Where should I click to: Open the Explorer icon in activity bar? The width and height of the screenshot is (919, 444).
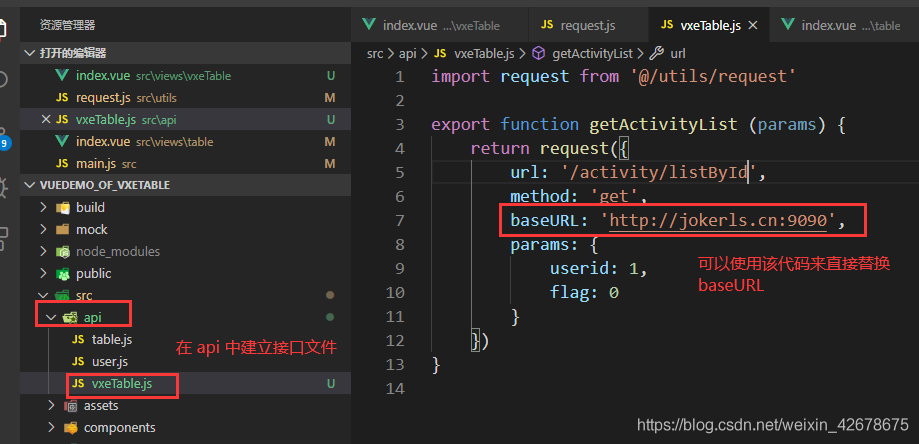3,28
